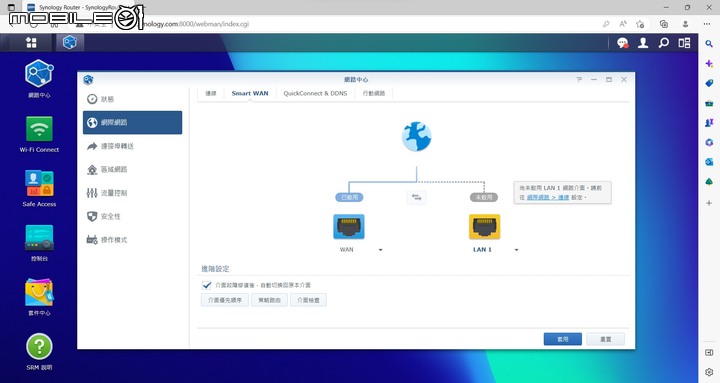The width and height of the screenshot is (720, 383).
Task: Expand the WAN interface dropdown arrow
Action: tap(380, 250)
